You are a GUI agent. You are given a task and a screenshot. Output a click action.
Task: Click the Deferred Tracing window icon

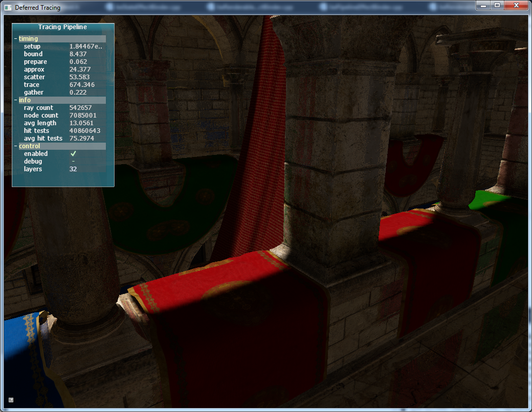(8, 7)
